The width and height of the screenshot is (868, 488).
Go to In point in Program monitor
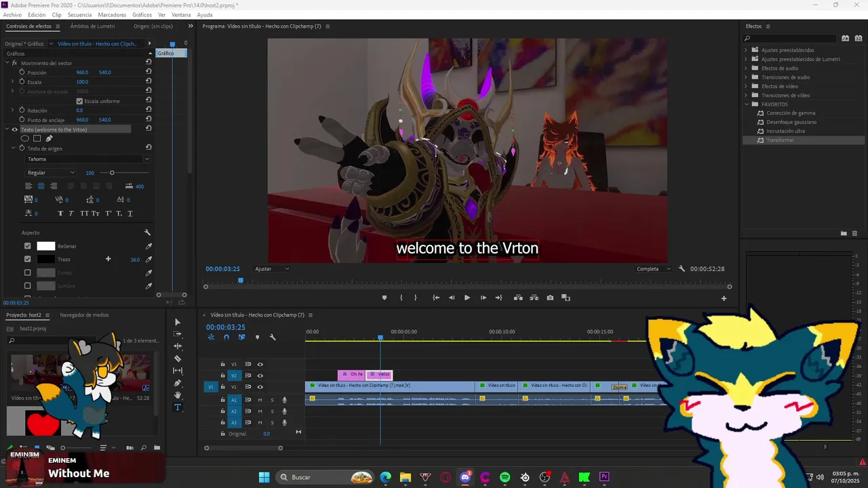(x=436, y=298)
